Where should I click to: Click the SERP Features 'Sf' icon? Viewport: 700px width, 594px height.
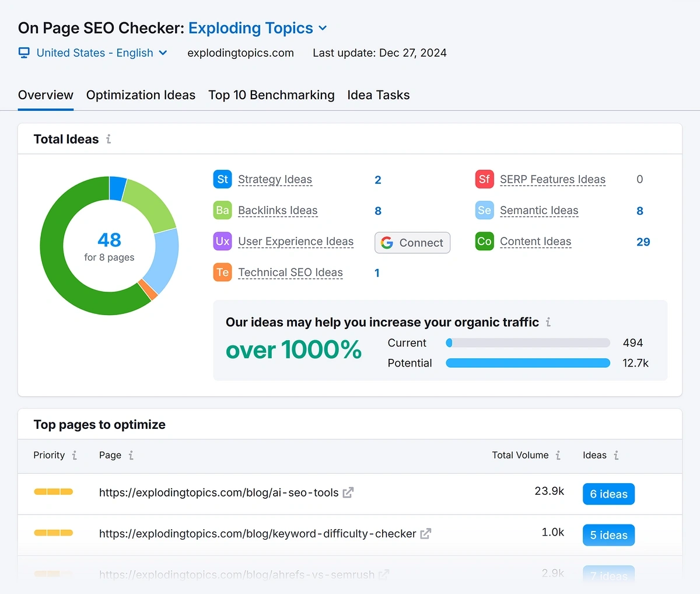tap(485, 179)
